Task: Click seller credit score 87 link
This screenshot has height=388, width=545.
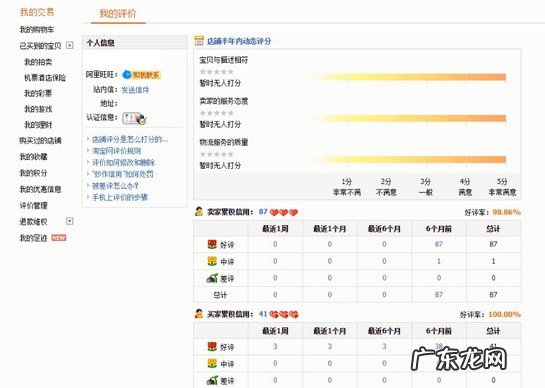Action: click(x=263, y=211)
